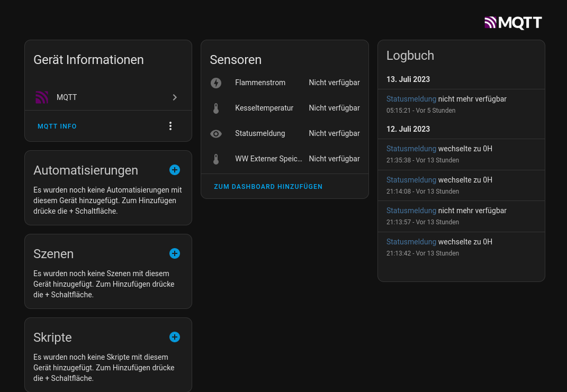Add a new Szene with the plus icon
The height and width of the screenshot is (392, 567).
(175, 253)
